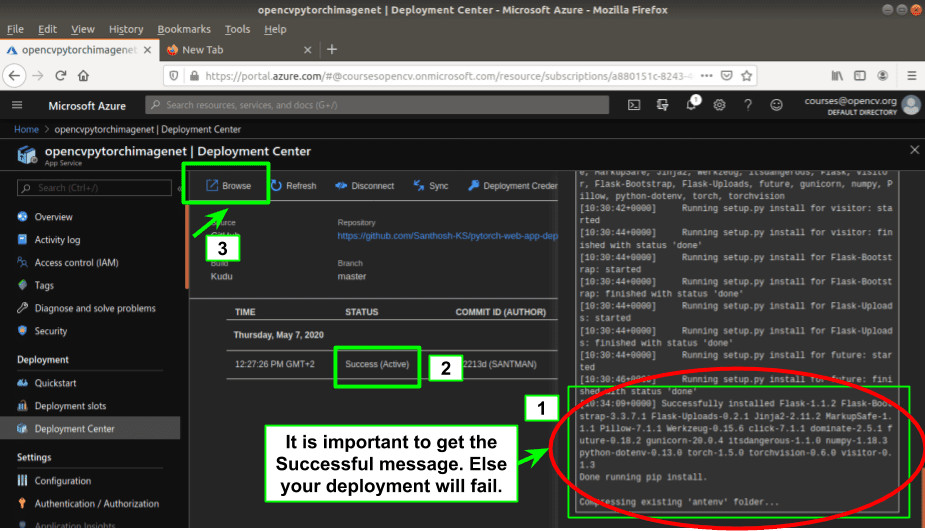Click the Azure search resources field

(x=377, y=105)
